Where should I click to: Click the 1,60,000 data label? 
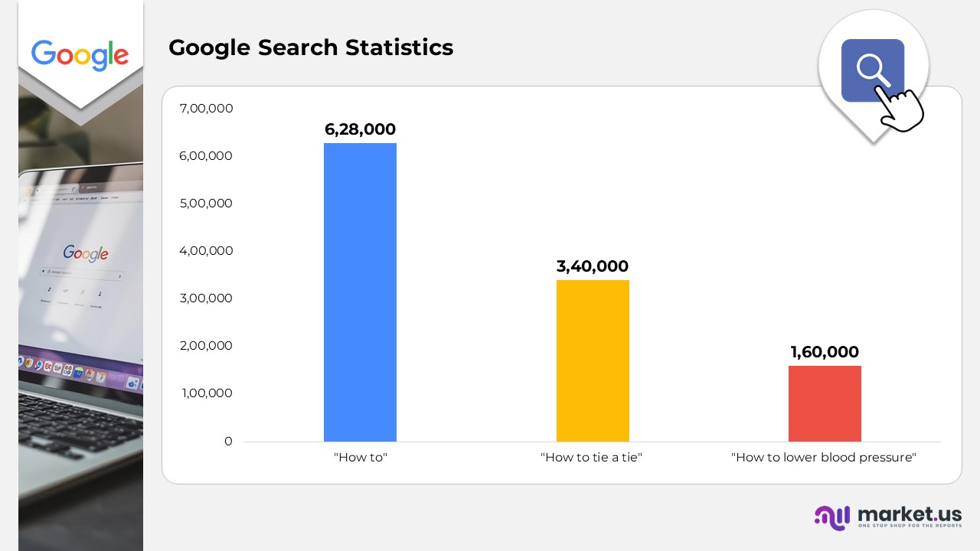(x=825, y=352)
